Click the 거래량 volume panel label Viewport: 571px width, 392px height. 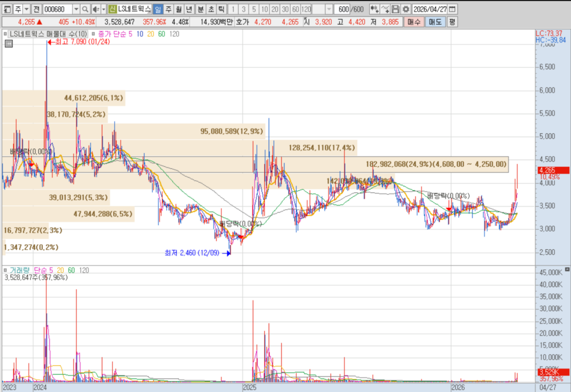point(20,270)
